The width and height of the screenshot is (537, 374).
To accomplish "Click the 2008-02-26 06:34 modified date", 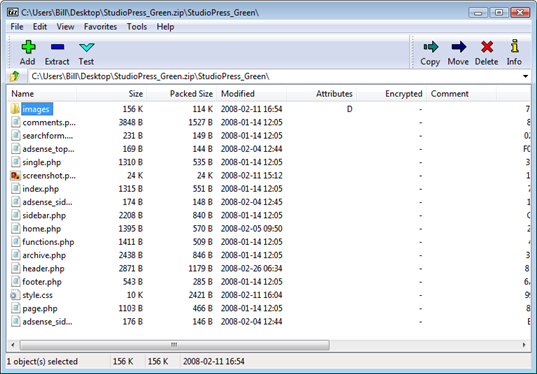I will click(252, 269).
